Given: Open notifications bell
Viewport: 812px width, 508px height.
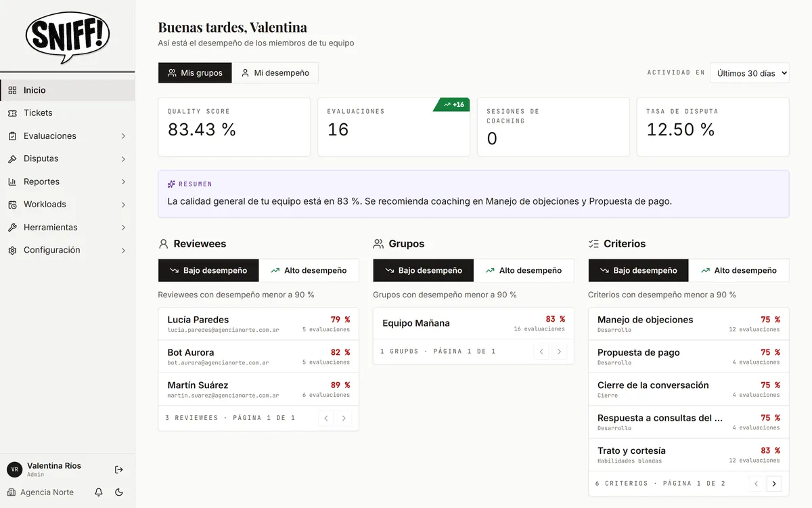Looking at the screenshot, I should [99, 492].
